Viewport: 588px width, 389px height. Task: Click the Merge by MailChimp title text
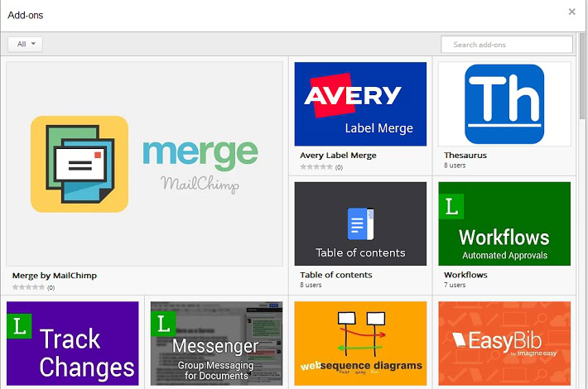coord(55,276)
